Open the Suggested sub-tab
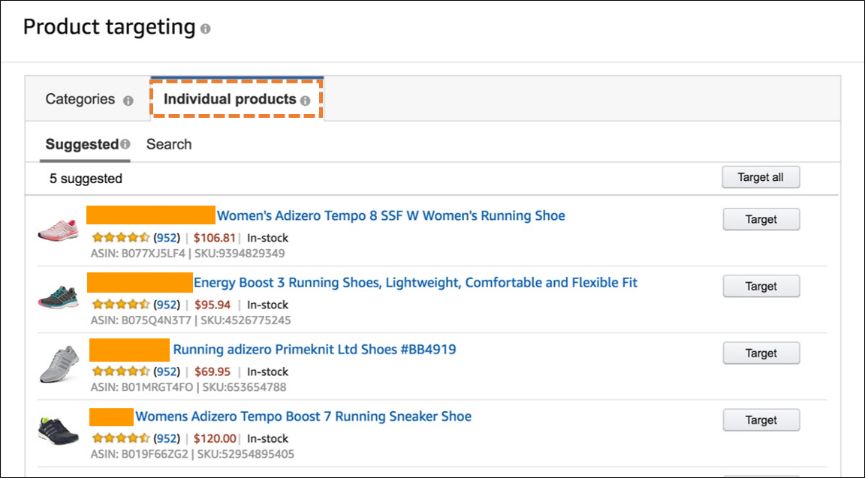Screen dimensions: 865x478 point(81,145)
